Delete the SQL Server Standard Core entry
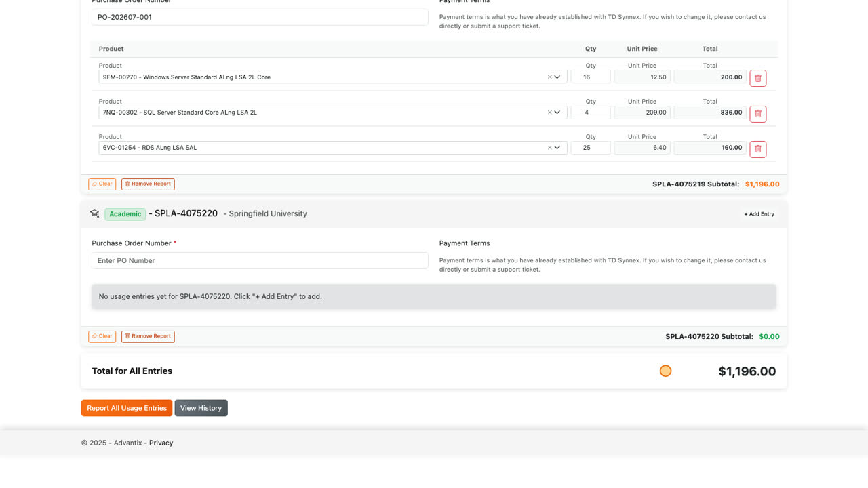Viewport: 868px width, 488px height. tap(758, 113)
